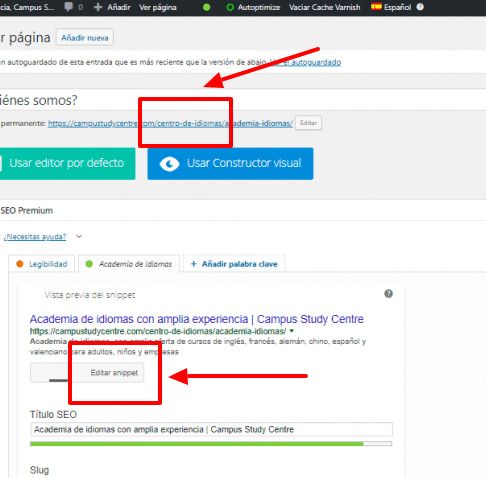486x478 pixels.
Task: Click the Spanish flag icon
Action: point(376,6)
